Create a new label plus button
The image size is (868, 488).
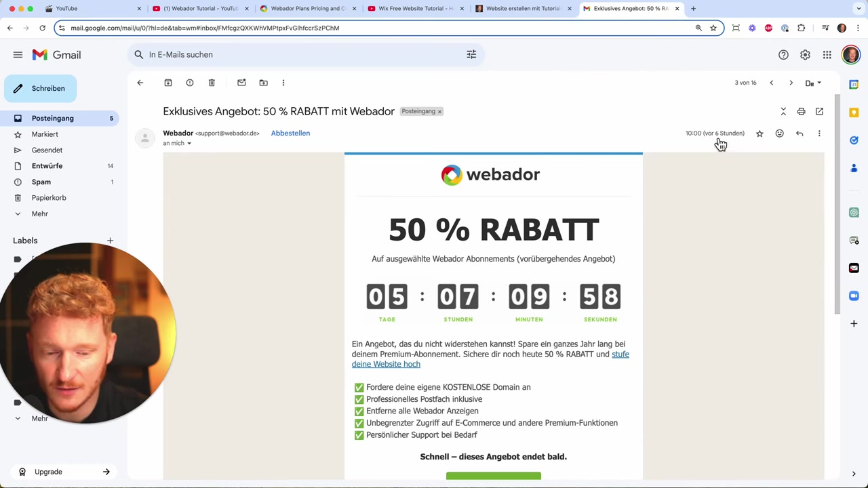point(110,241)
